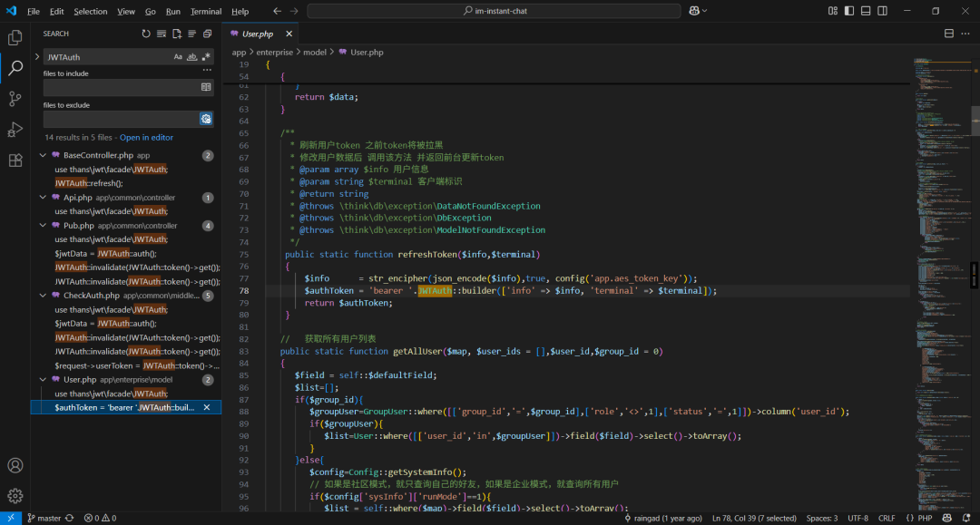Open the Explorer view in activity bar
Viewport: 980px width, 525px height.
[x=15, y=38]
